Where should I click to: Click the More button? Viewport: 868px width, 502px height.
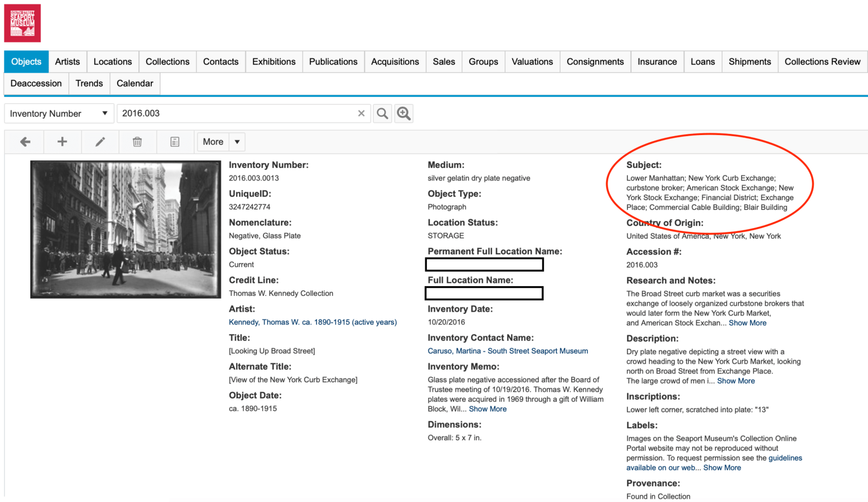click(213, 141)
